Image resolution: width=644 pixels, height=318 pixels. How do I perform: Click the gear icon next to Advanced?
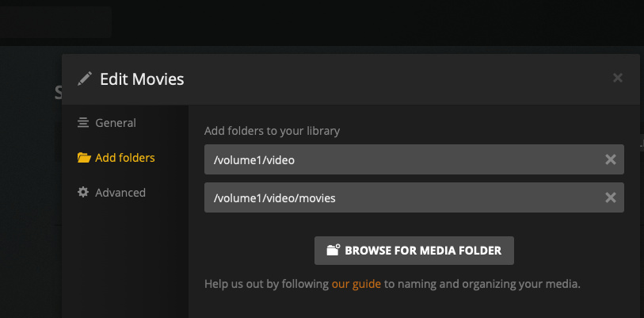[83, 193]
